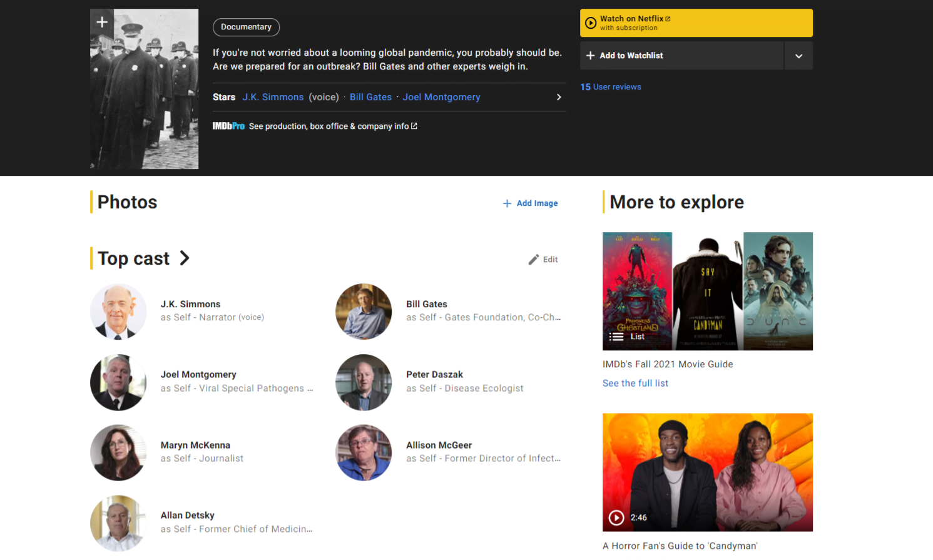Open Allan Detsky cast name link

pyautogui.click(x=187, y=515)
